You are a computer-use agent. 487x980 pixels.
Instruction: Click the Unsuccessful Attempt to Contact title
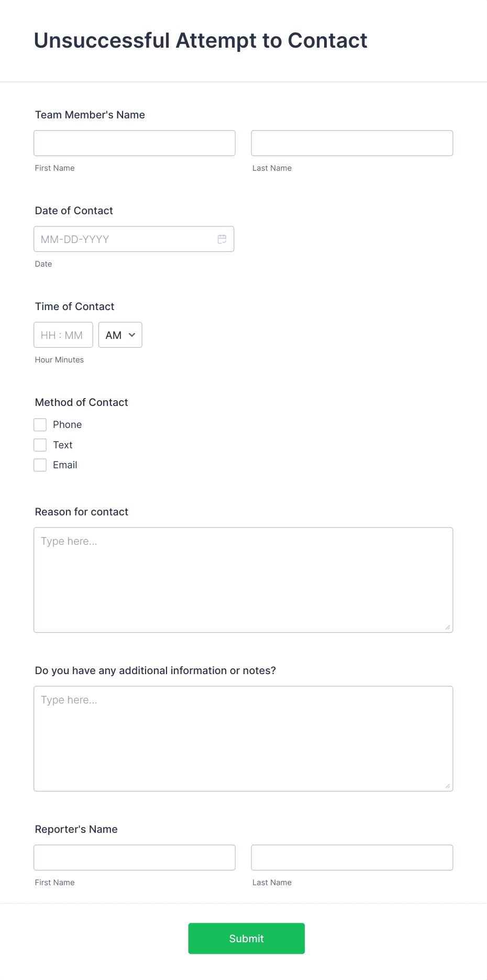(x=201, y=40)
